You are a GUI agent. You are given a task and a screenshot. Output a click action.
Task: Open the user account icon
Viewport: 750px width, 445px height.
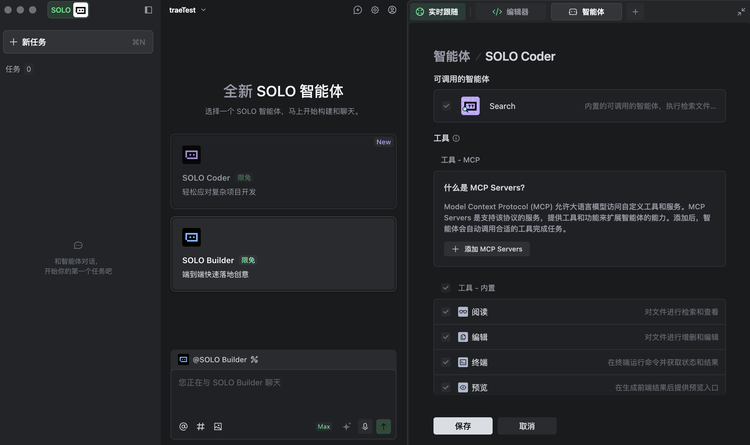pos(392,10)
